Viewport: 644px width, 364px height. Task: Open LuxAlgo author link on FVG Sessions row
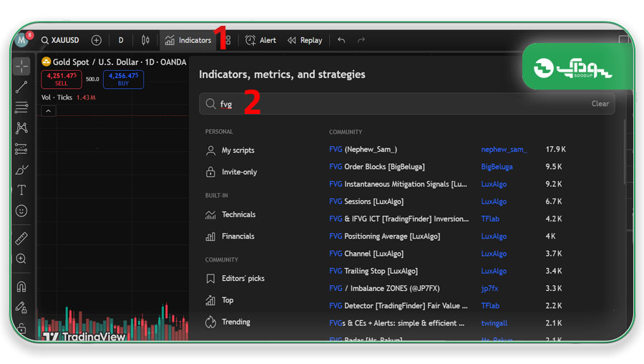coord(494,201)
